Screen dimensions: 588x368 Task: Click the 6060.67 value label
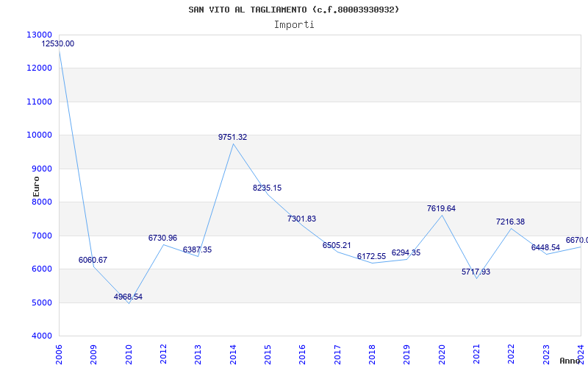click(93, 260)
